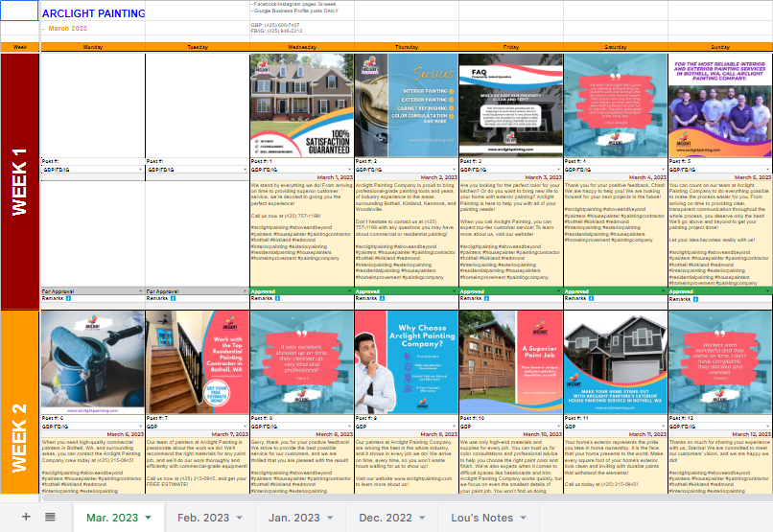773x532 pixels.
Task: Click the March 1, 2023 date cell
Action: click(302, 177)
